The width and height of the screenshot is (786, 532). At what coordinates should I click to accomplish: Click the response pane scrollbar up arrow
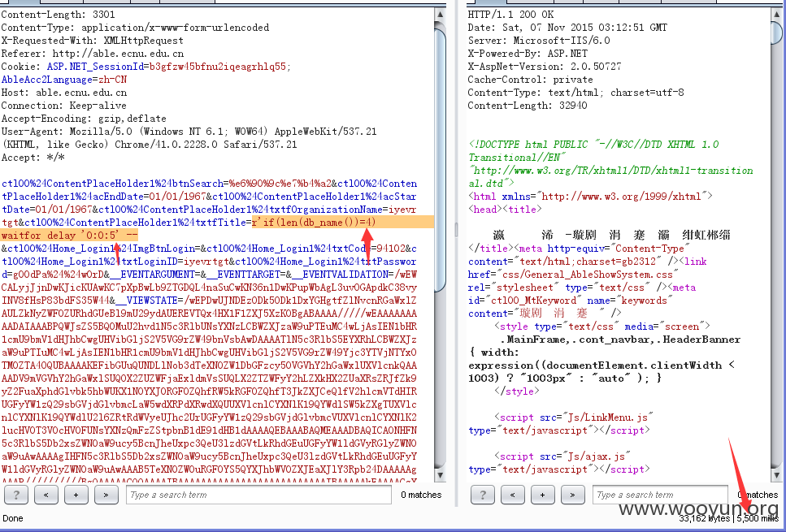click(x=776, y=15)
